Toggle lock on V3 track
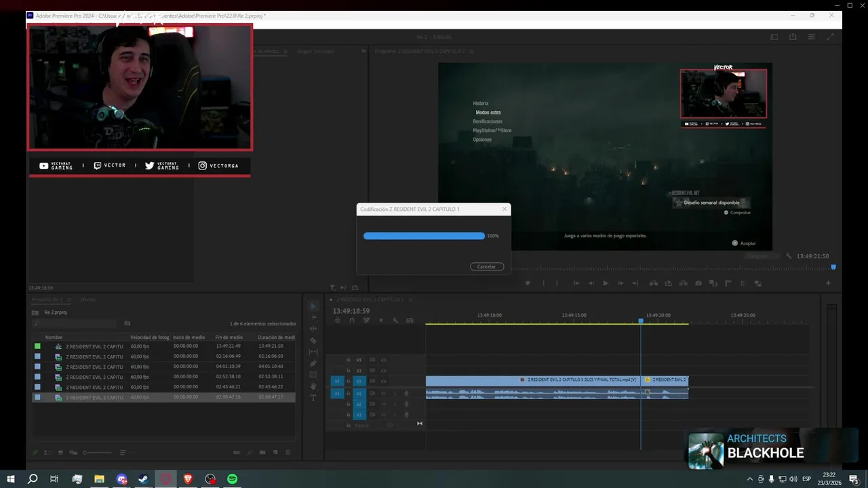 click(x=349, y=360)
